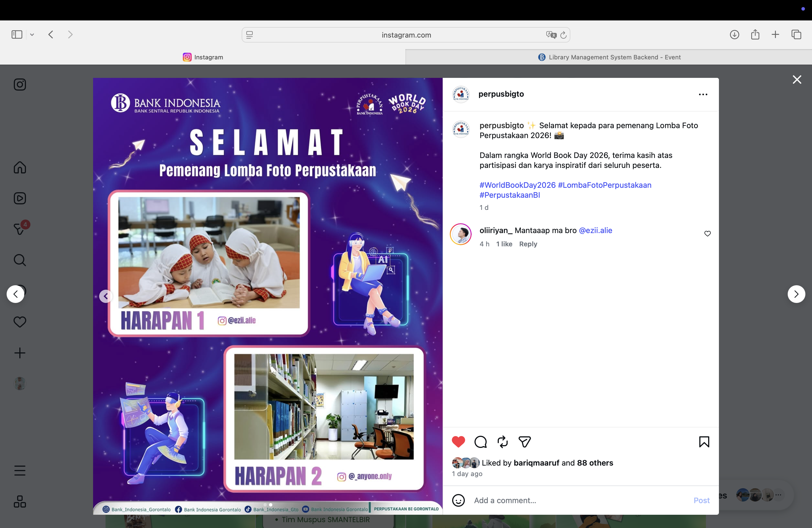This screenshot has height=528, width=812.
Task: Switch to Library Management System Backend tab
Action: click(x=609, y=57)
